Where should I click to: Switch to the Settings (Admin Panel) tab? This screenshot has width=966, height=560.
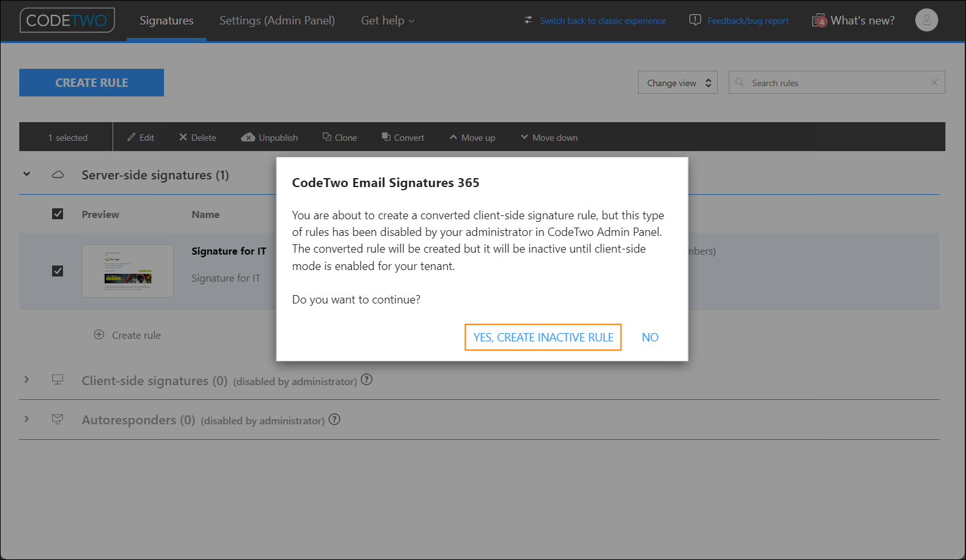coord(277,20)
